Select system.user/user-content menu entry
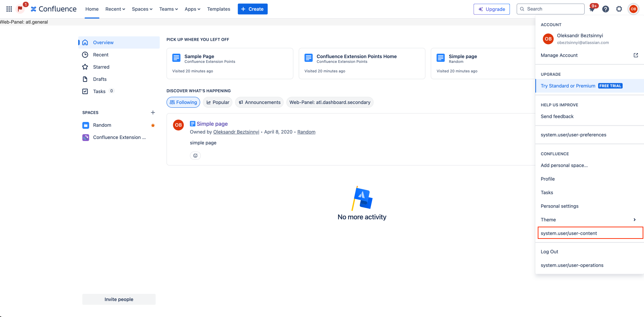The height and width of the screenshot is (317, 644). (590, 233)
